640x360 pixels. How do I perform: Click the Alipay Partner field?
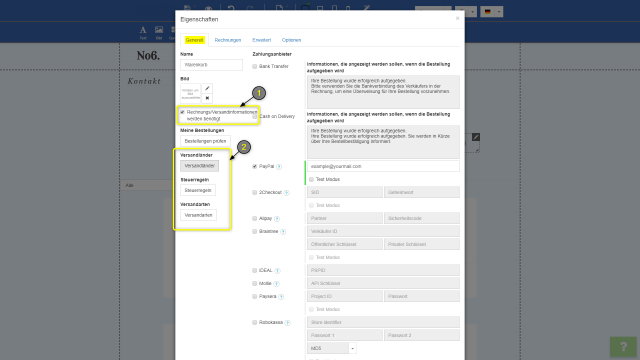click(x=344, y=218)
